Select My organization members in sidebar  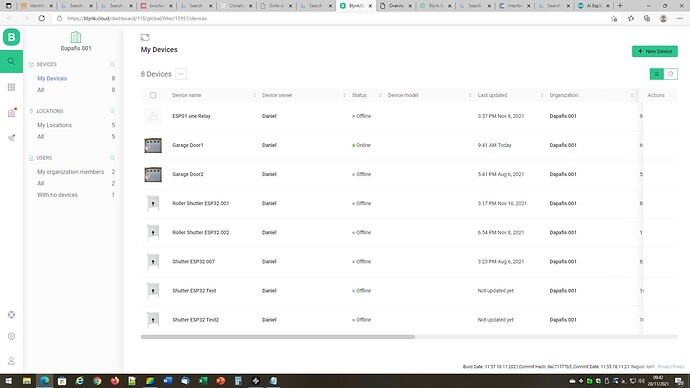point(70,172)
